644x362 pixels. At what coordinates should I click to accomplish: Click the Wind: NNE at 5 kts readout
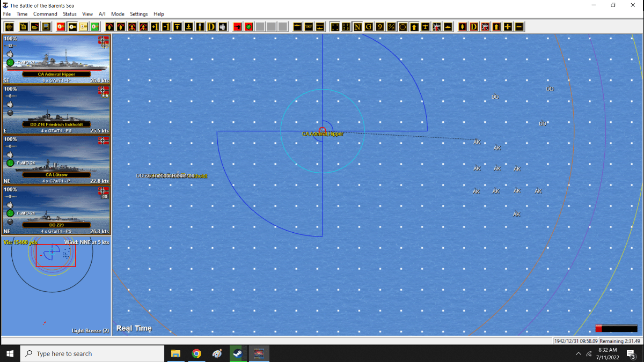86,242
